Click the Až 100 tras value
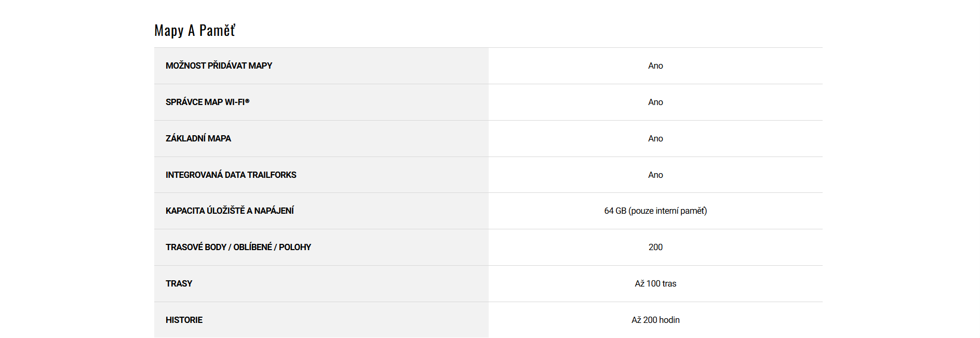The image size is (980, 338). [x=655, y=284]
